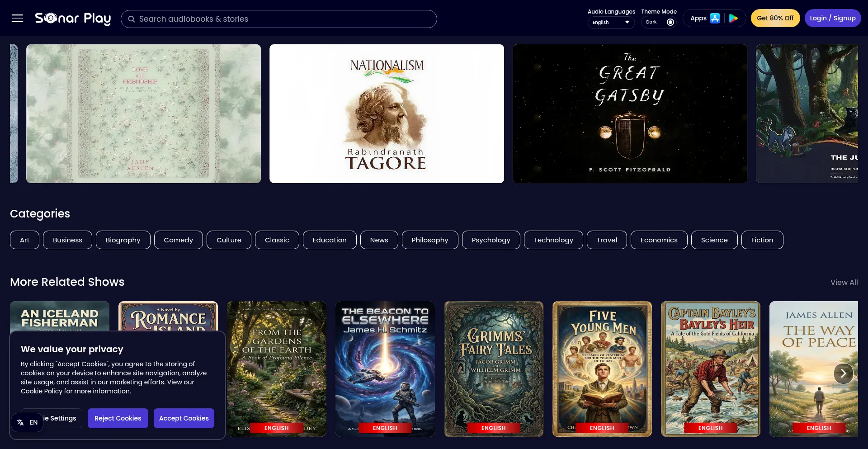Open The Beacon to Elsewhere cover

(x=385, y=369)
